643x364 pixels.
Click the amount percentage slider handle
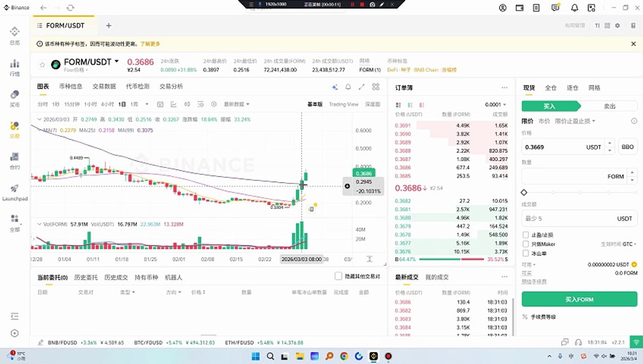point(524,193)
